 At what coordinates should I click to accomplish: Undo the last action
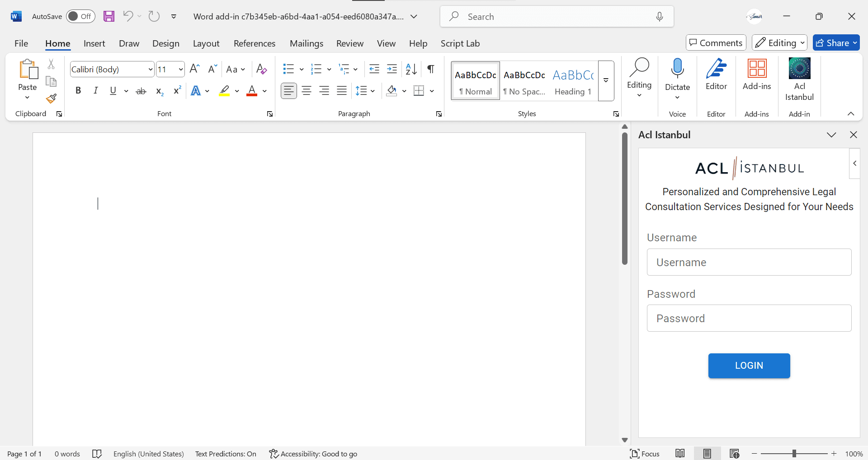click(128, 16)
